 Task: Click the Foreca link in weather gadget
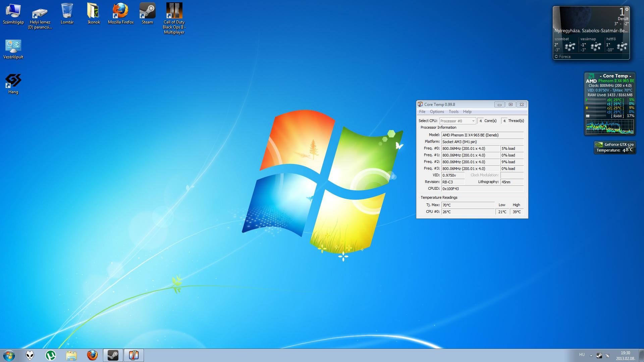click(x=562, y=57)
